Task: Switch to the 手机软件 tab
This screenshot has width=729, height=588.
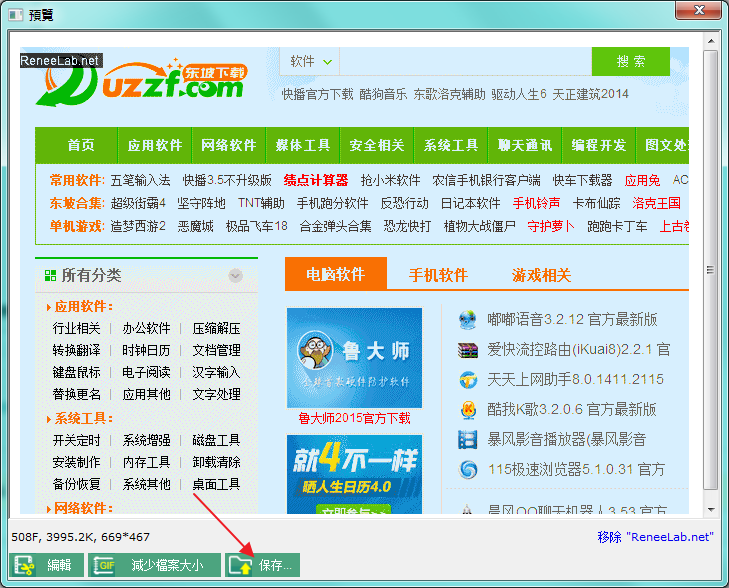Action: [x=438, y=275]
